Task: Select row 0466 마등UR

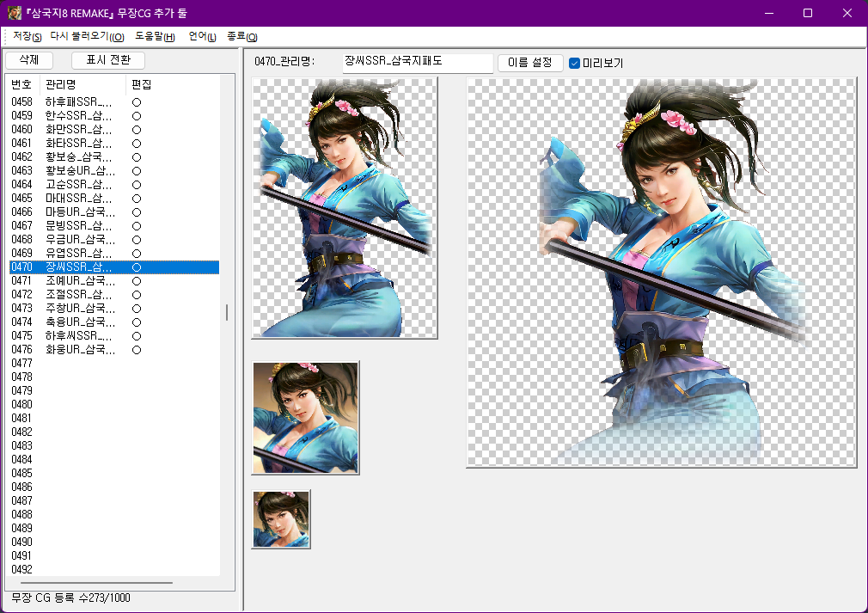Action: click(x=114, y=212)
